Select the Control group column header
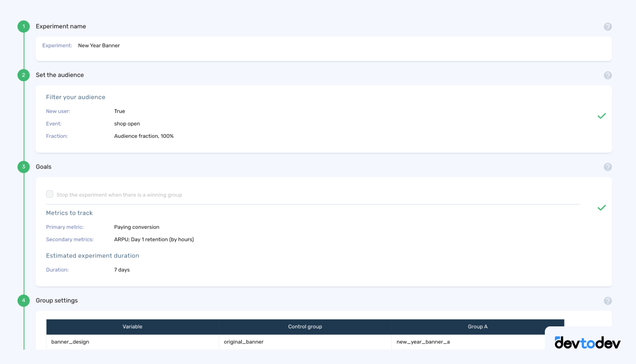The image size is (636, 364). [x=305, y=326]
